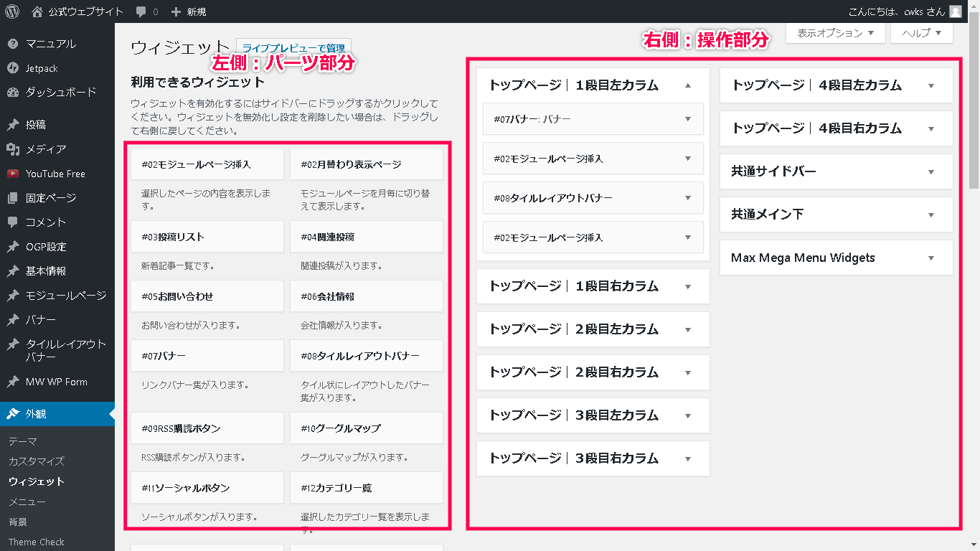980x551 pixels.
Task: Select 固定ページ in the sidebar menu
Action: tap(50, 198)
